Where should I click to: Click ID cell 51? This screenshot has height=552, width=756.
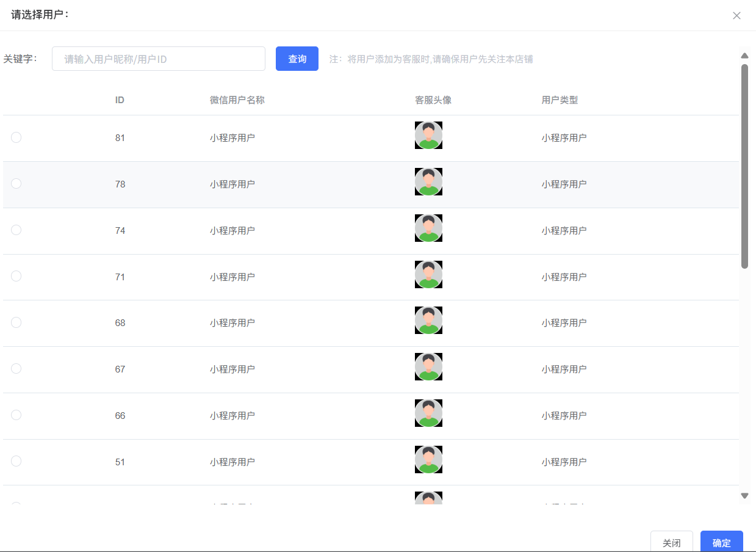(120, 462)
